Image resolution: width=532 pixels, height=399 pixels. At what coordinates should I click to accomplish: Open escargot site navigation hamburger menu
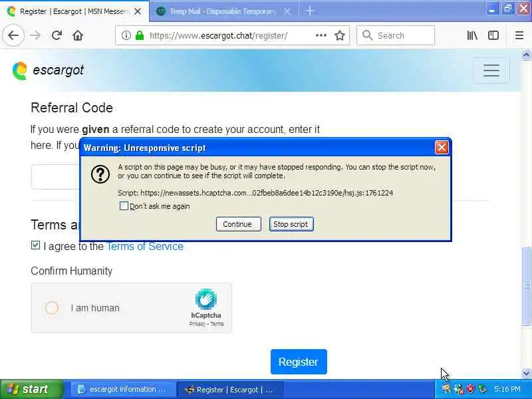pos(491,70)
